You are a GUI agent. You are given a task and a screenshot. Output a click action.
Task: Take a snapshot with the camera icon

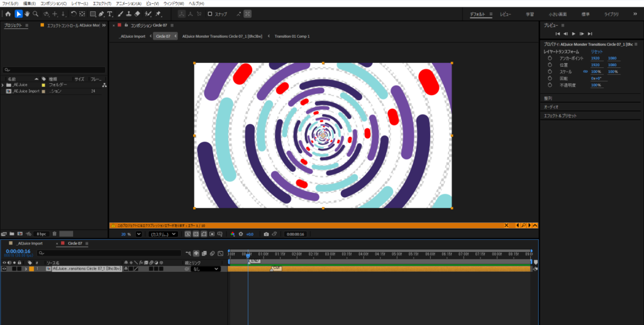pyautogui.click(x=266, y=234)
